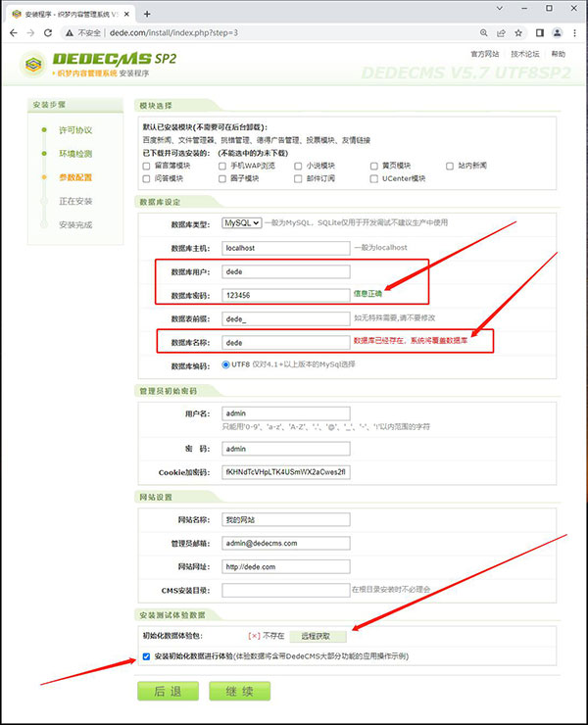588x725 pixels.
Task: Check the 留言簿模块 checkbox
Action: [x=146, y=166]
